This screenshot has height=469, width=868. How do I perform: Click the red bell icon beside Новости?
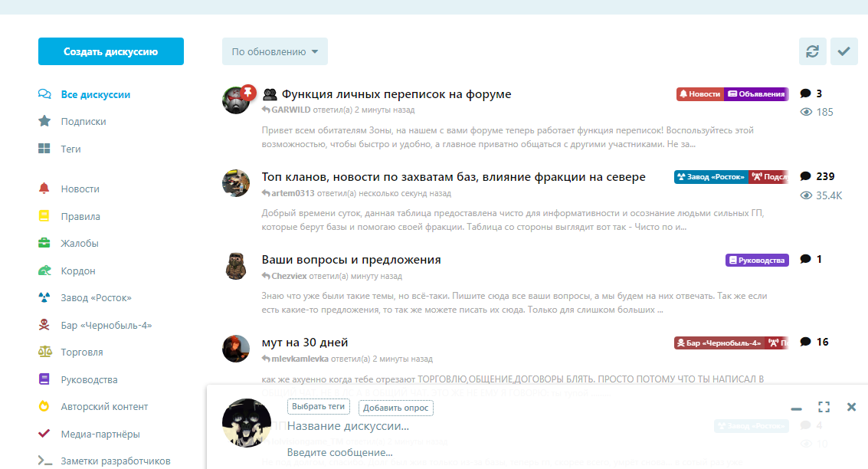tap(44, 189)
